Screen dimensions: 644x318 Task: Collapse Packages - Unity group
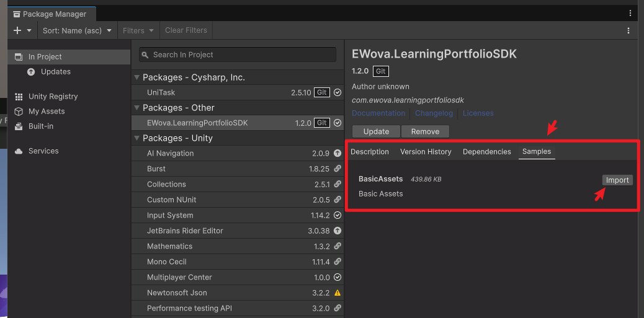[136, 138]
